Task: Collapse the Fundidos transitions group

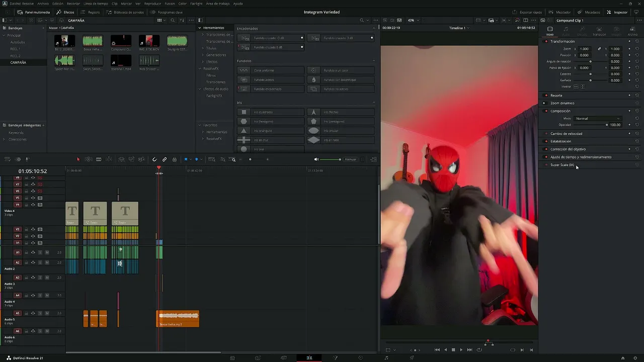Action: point(374,61)
